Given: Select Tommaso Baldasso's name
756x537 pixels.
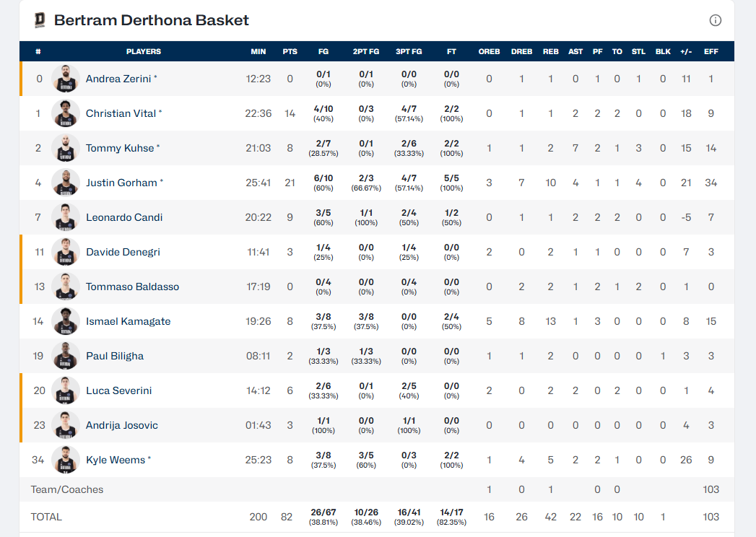Looking at the screenshot, I should (x=132, y=287).
